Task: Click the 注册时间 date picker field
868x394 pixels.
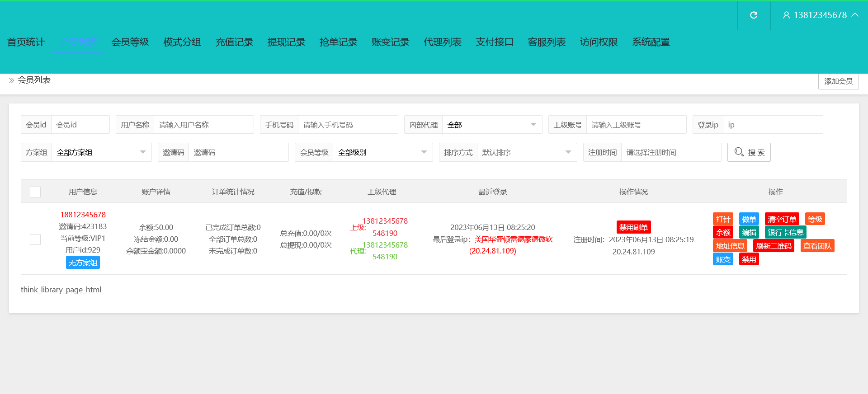Action: [670, 152]
